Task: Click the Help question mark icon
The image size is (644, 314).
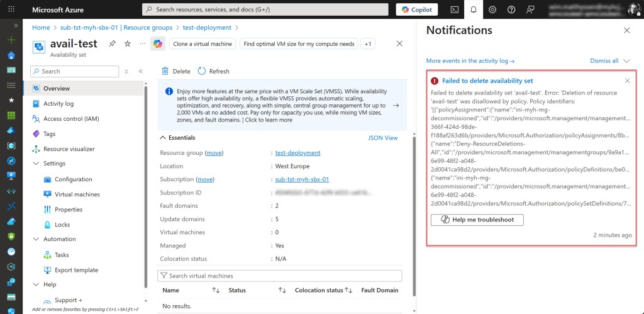Action: (511, 9)
